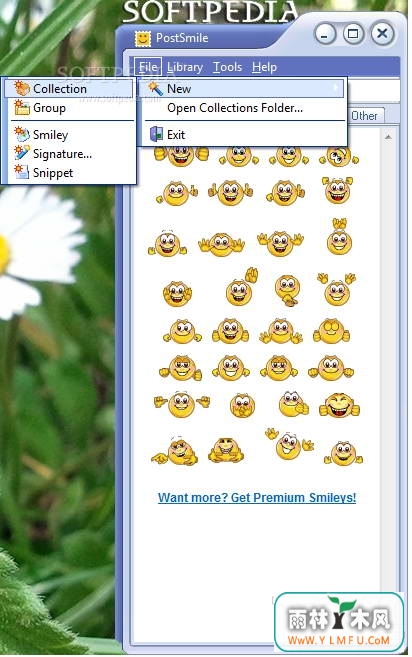Click the Signature... pencil icon
This screenshot has height=657, width=412.
coord(22,153)
